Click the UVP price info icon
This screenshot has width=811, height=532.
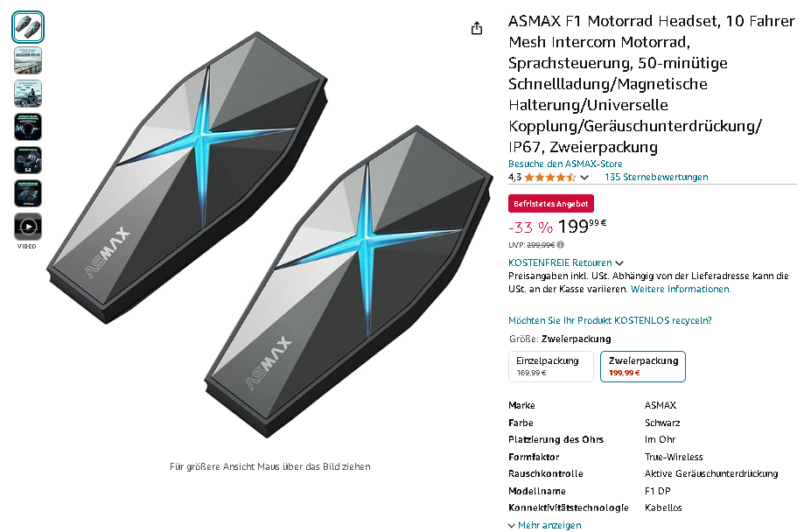click(561, 245)
